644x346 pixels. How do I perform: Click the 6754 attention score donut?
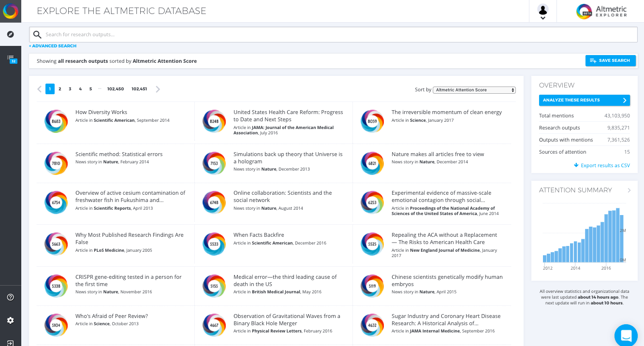pyautogui.click(x=56, y=202)
